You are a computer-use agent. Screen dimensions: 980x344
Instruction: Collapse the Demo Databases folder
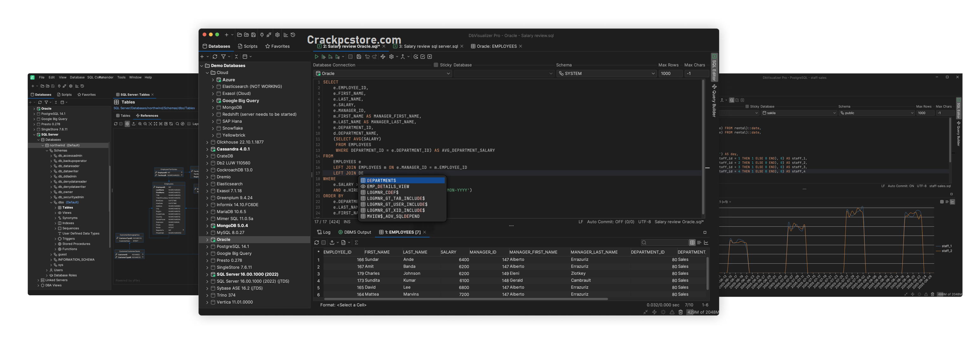202,66
